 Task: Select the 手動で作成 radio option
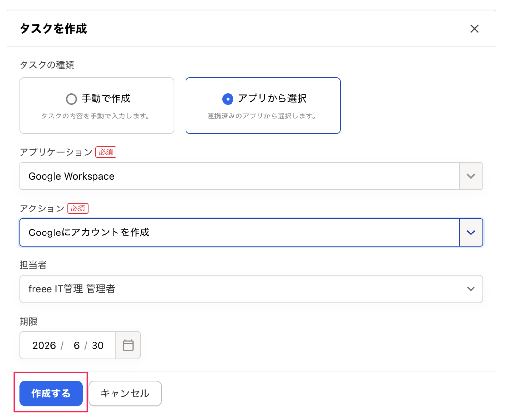[x=71, y=99]
